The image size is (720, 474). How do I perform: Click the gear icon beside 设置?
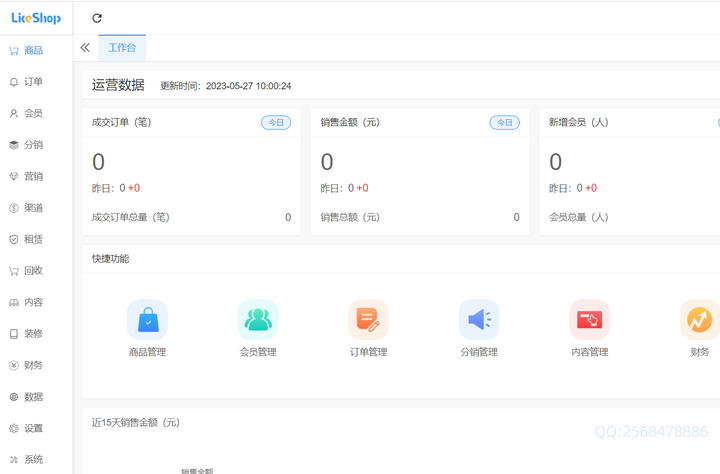[14, 429]
